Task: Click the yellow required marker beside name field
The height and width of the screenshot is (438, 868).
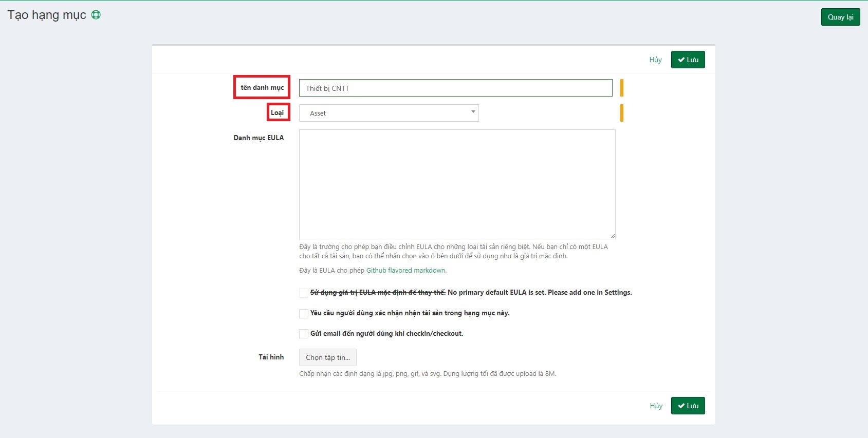Action: click(x=621, y=88)
